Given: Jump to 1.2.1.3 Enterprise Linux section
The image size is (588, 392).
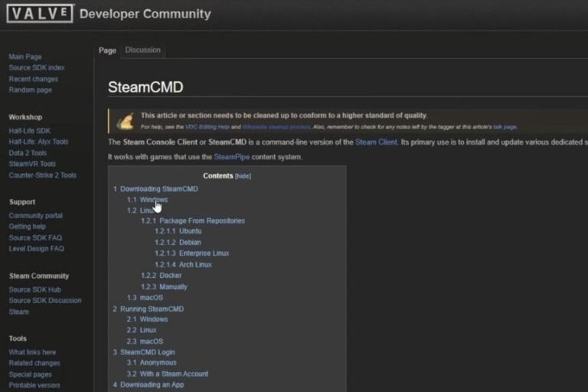Looking at the screenshot, I should point(191,253).
